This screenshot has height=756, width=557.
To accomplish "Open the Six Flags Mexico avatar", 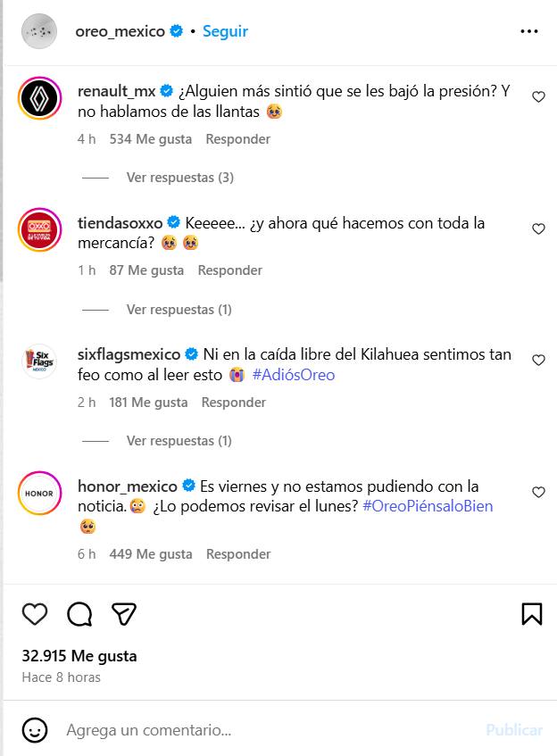I will (40, 361).
